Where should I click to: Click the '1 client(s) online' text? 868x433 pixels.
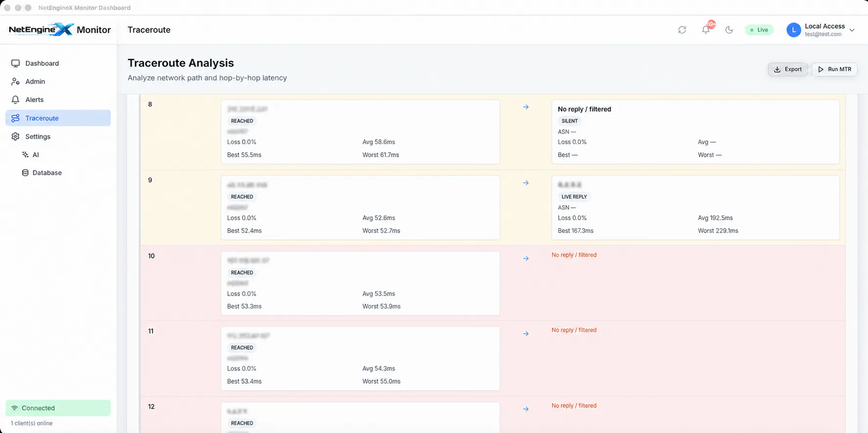pos(32,423)
